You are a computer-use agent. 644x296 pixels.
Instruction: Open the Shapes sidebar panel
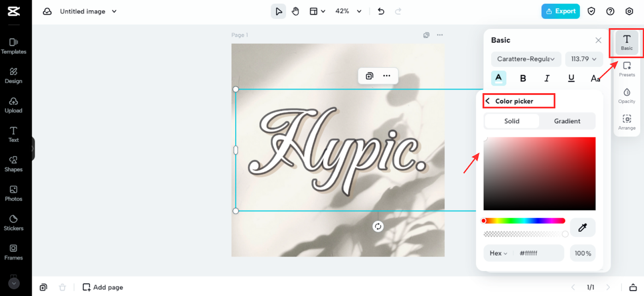click(14, 164)
